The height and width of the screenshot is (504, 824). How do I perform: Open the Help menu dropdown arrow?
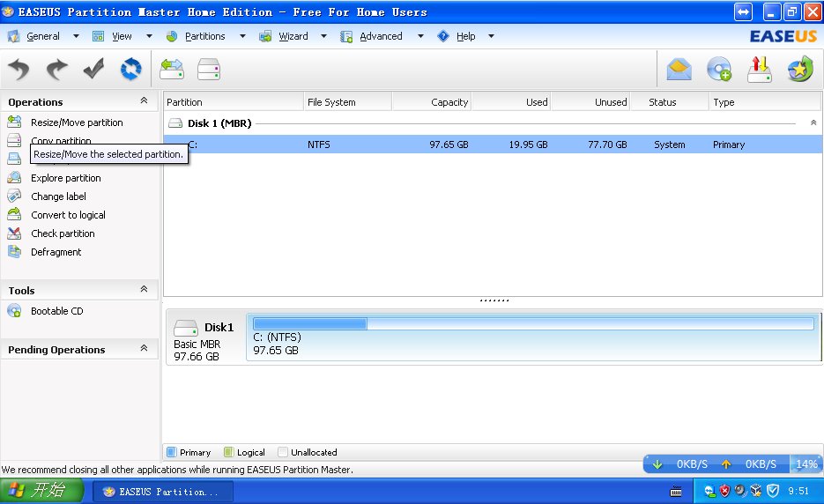pyautogui.click(x=492, y=36)
